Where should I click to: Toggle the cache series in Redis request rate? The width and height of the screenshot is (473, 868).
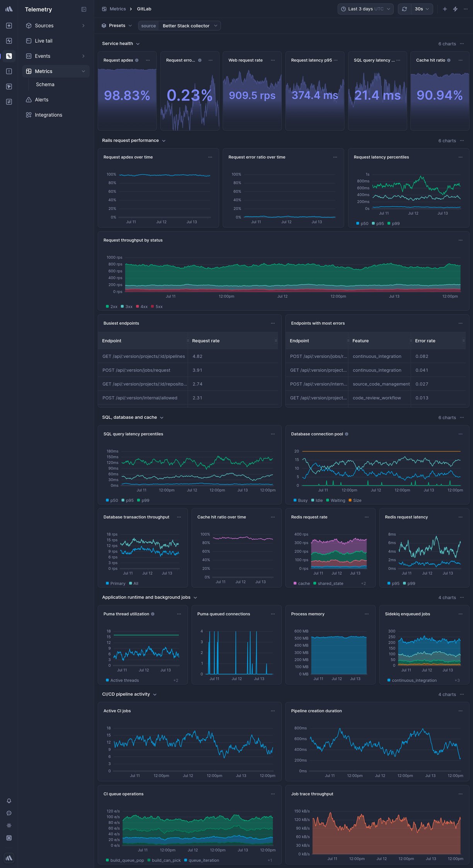pos(302,584)
